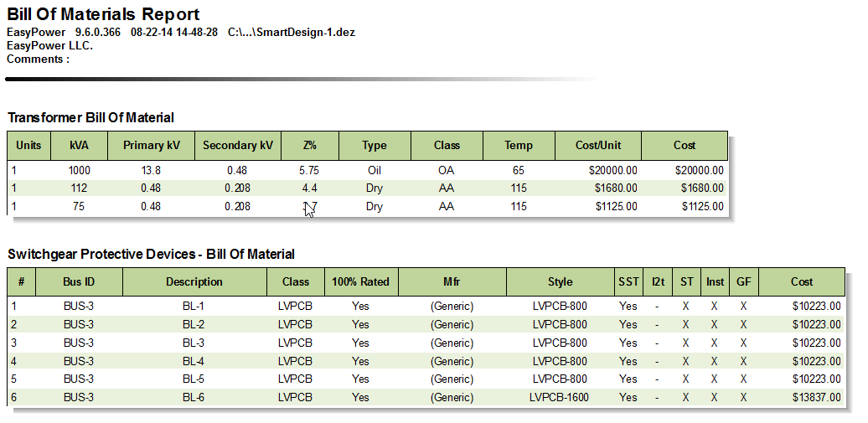Select the 1000 kVA transformer cell
The height and width of the screenshot is (423, 868).
click(79, 170)
